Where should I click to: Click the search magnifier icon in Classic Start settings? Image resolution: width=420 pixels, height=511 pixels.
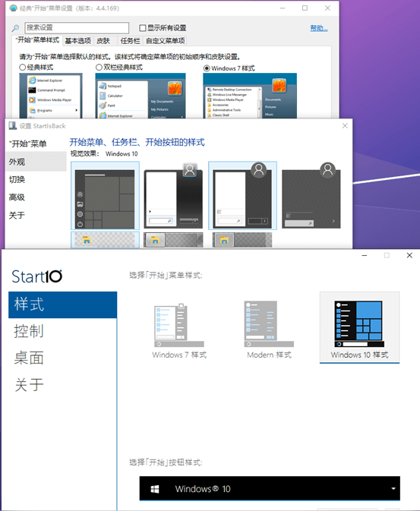[15, 28]
